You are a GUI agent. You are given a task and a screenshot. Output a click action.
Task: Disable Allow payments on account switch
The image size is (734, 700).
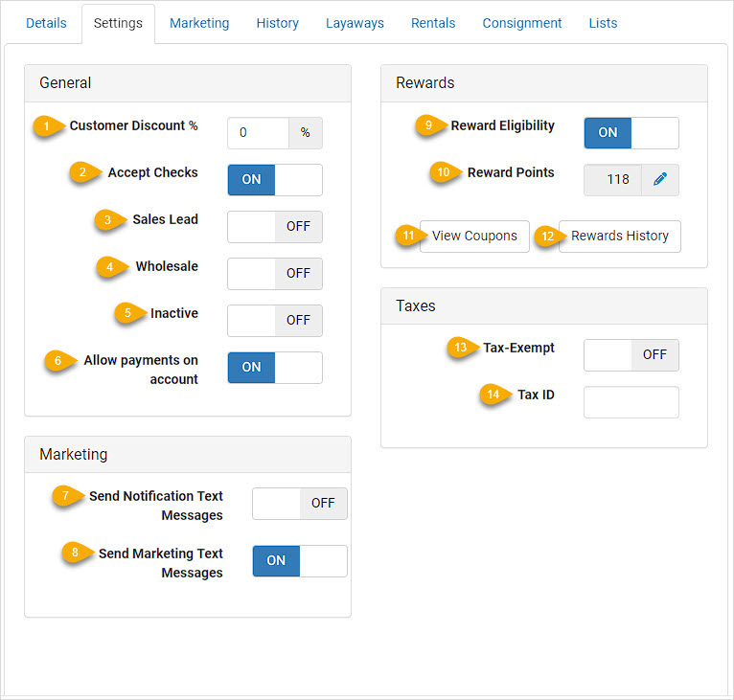pyautogui.click(x=275, y=368)
